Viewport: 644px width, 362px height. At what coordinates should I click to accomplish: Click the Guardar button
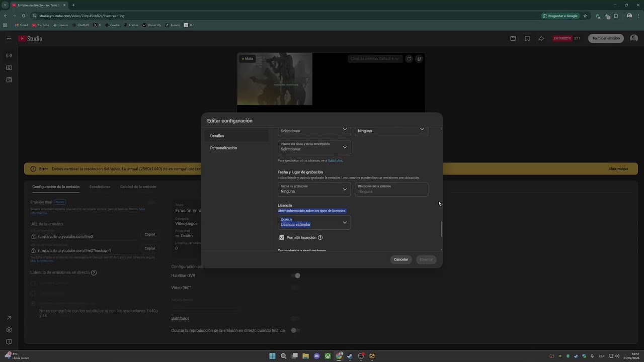tap(426, 259)
